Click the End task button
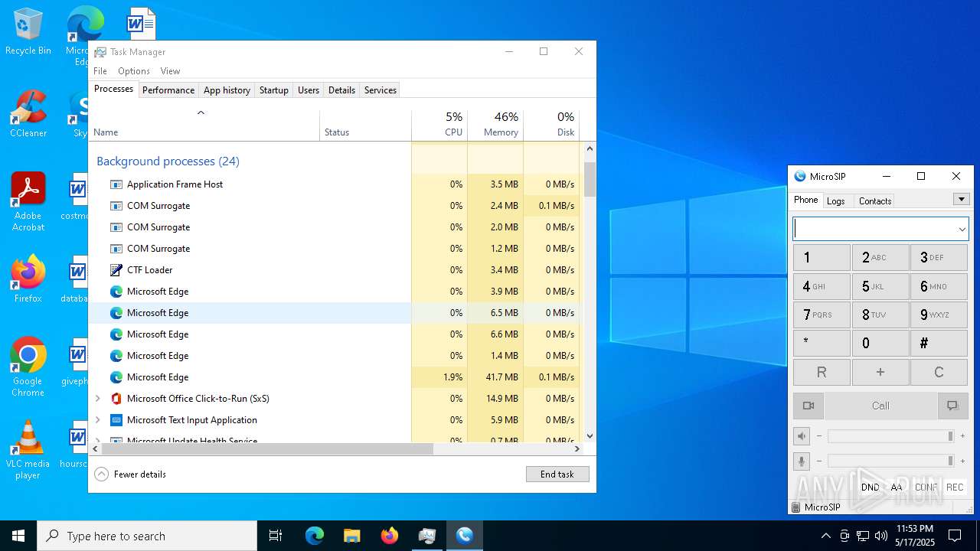The height and width of the screenshot is (551, 980). pos(557,474)
